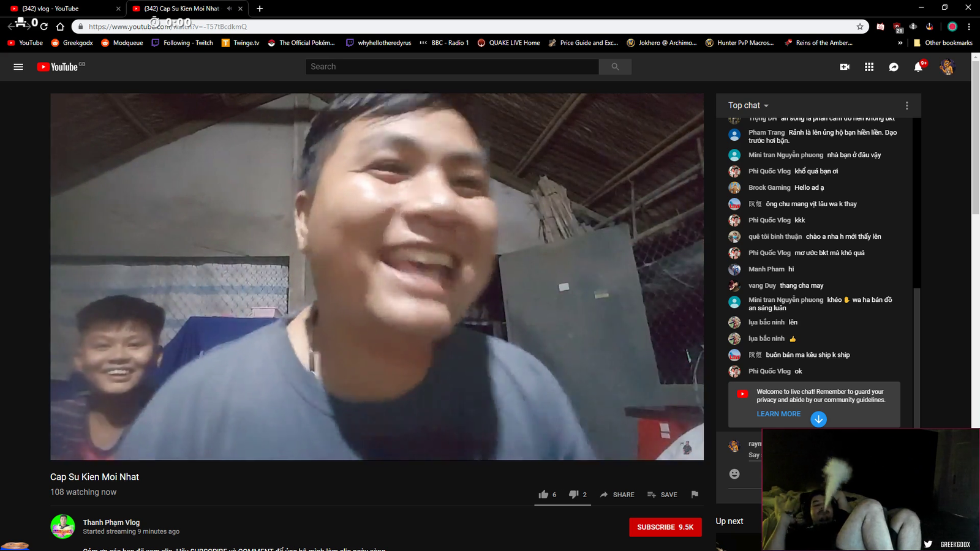This screenshot has width=980, height=551.
Task: Open the YouTube apps grid
Action: point(869,67)
